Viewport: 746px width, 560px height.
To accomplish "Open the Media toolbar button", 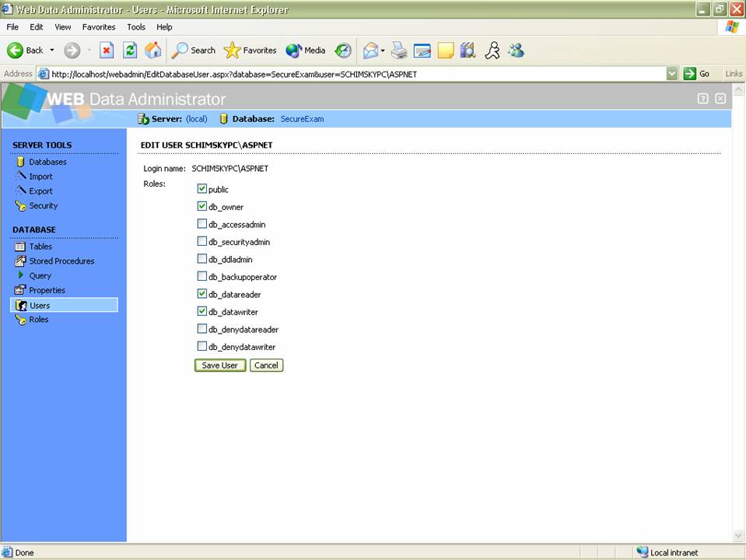I will point(306,50).
